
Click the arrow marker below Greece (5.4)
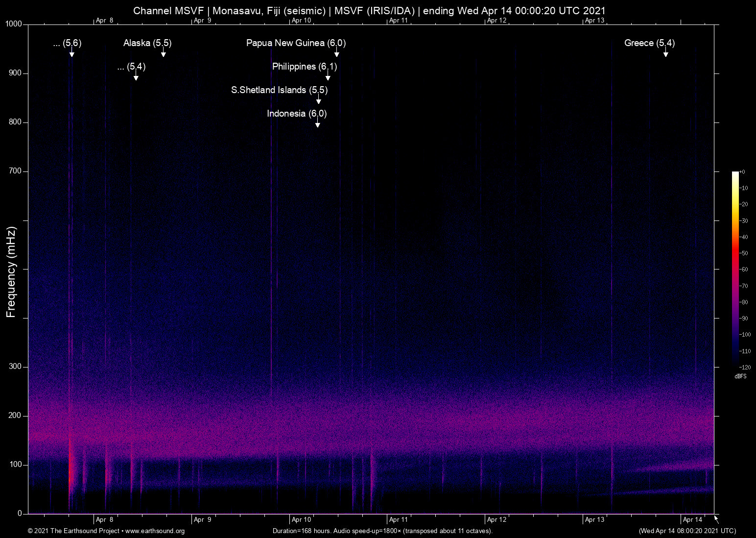point(665,53)
